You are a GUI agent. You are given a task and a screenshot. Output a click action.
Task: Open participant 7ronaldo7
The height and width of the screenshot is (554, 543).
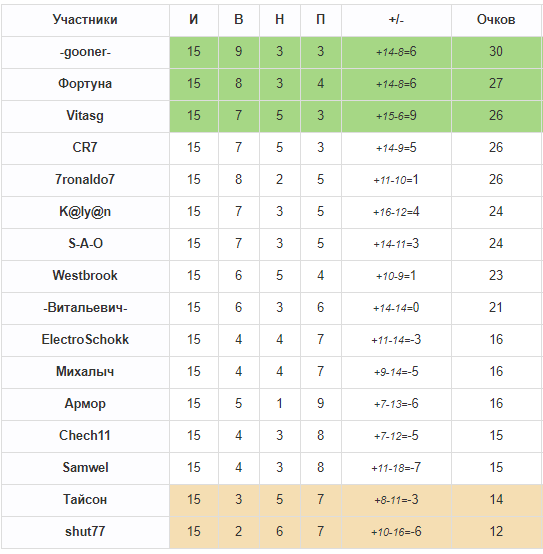click(85, 179)
